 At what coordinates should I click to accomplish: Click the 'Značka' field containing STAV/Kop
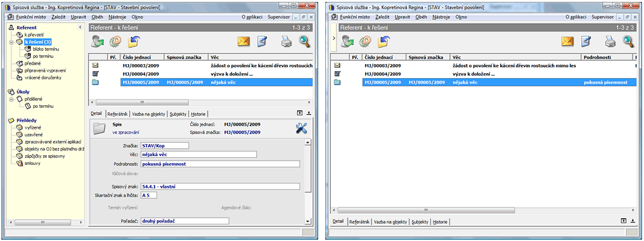[165, 145]
